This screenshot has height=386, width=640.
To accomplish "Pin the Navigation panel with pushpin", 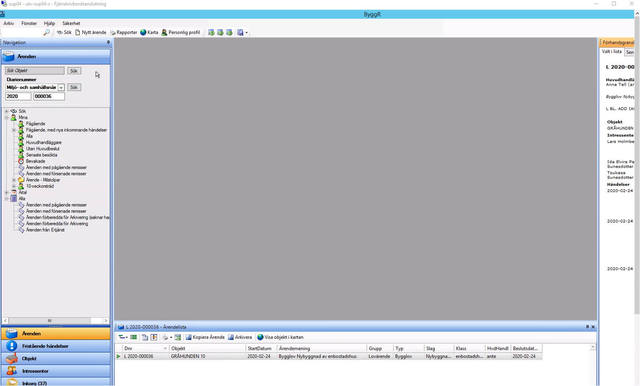I will coord(108,42).
